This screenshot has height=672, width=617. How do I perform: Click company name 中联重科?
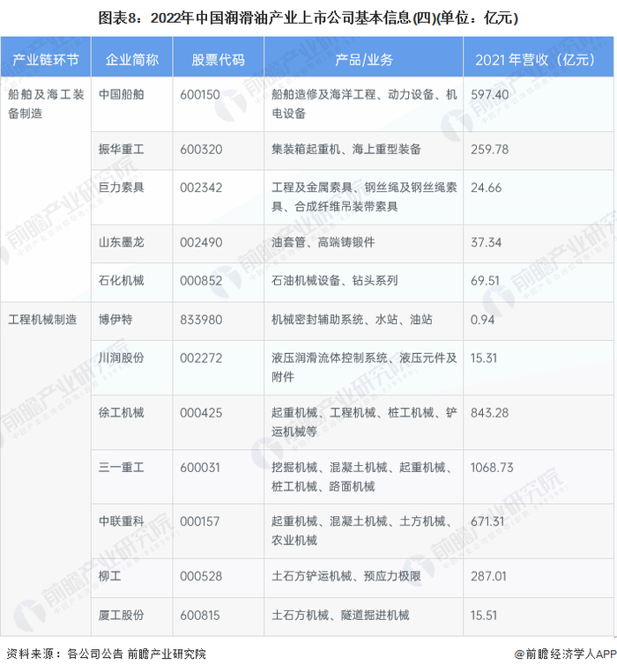(122, 521)
